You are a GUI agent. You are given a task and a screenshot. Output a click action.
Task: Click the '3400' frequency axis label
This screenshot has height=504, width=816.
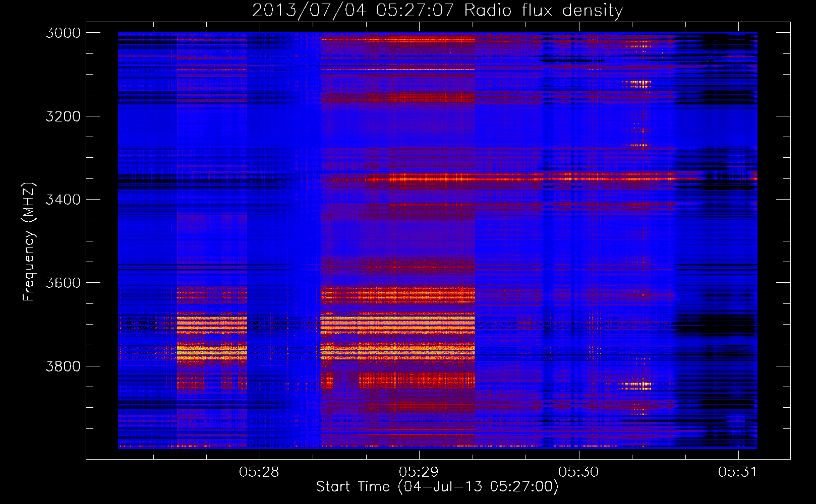point(63,200)
